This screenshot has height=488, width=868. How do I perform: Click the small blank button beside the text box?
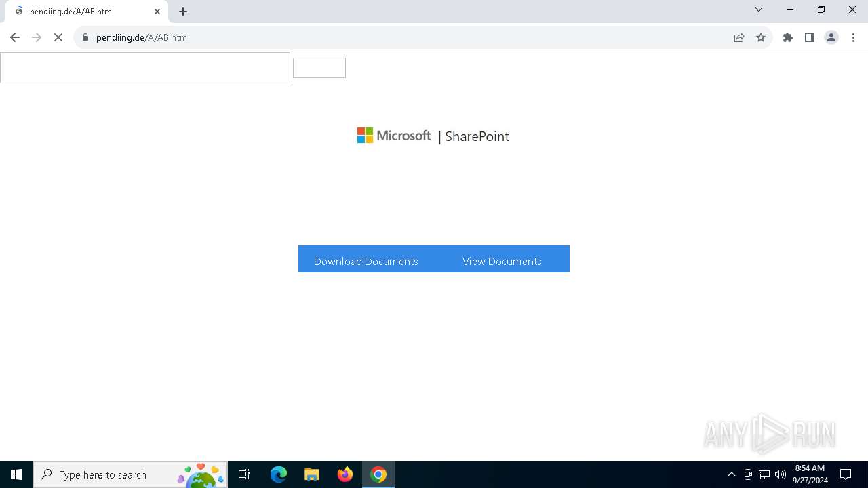tap(319, 68)
